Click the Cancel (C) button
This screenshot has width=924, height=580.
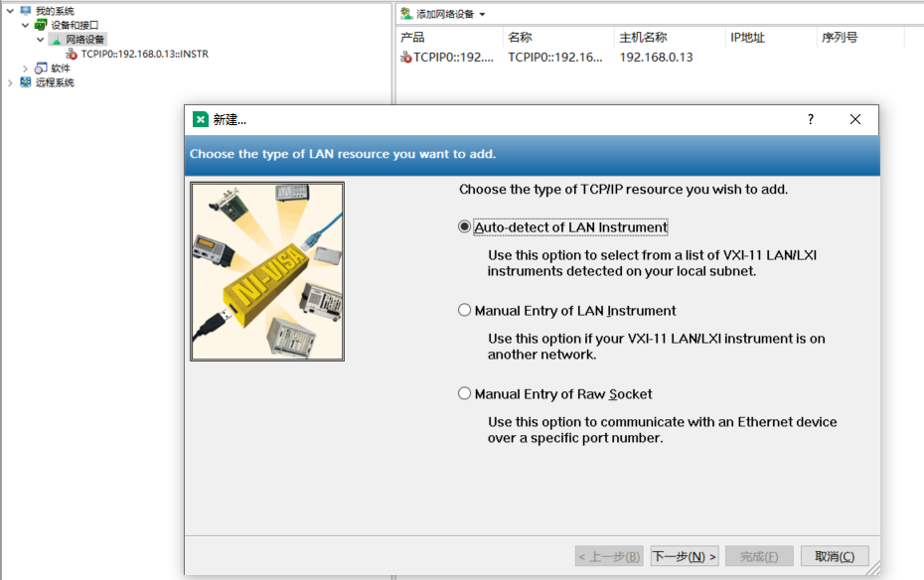tap(835, 556)
